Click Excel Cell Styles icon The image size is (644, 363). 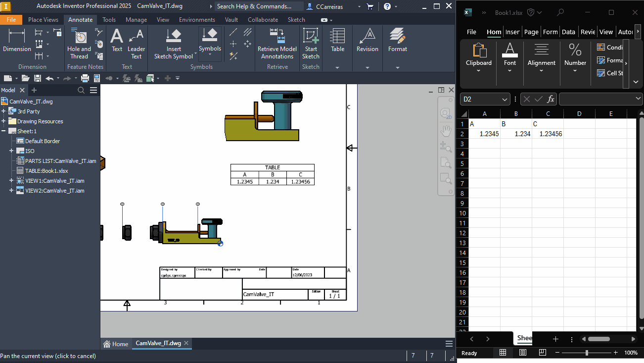[x=600, y=73]
